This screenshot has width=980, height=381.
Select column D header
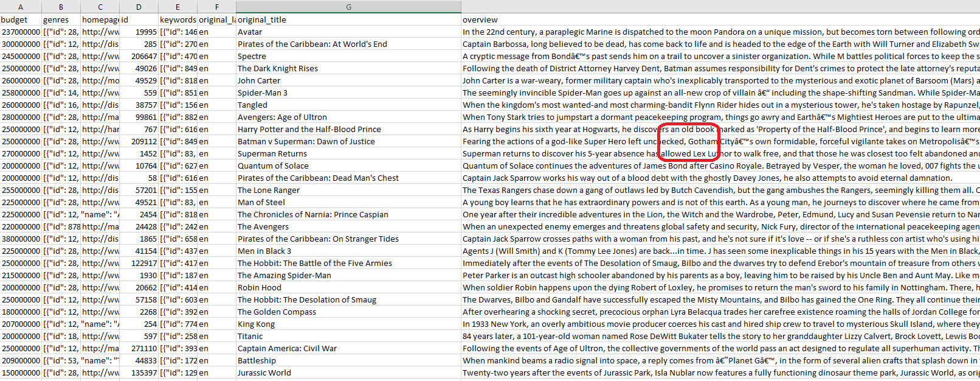139,7
